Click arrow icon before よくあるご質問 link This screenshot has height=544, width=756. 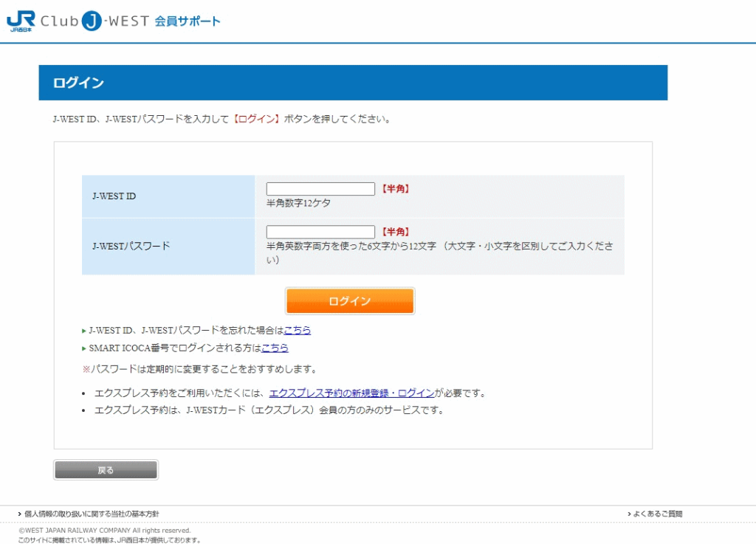[629, 514]
